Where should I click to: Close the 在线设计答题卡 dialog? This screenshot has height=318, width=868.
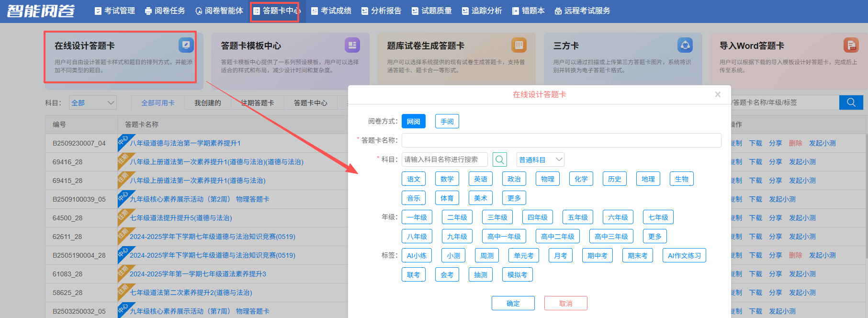coord(718,94)
